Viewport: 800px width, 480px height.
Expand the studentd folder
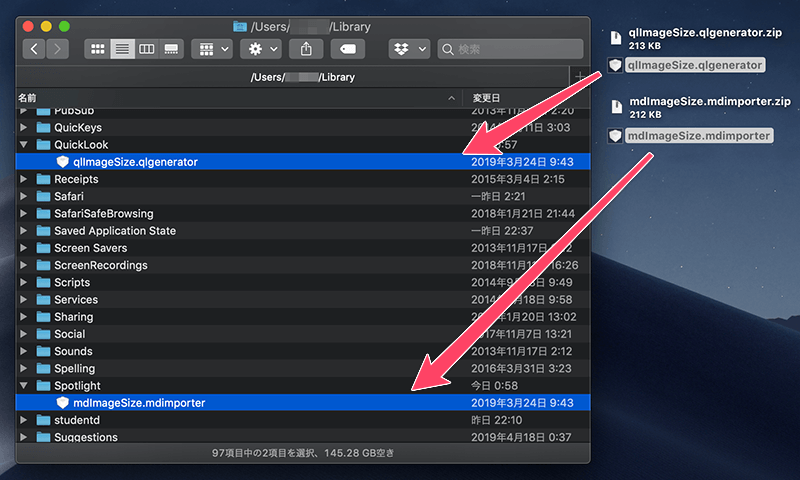(23, 420)
